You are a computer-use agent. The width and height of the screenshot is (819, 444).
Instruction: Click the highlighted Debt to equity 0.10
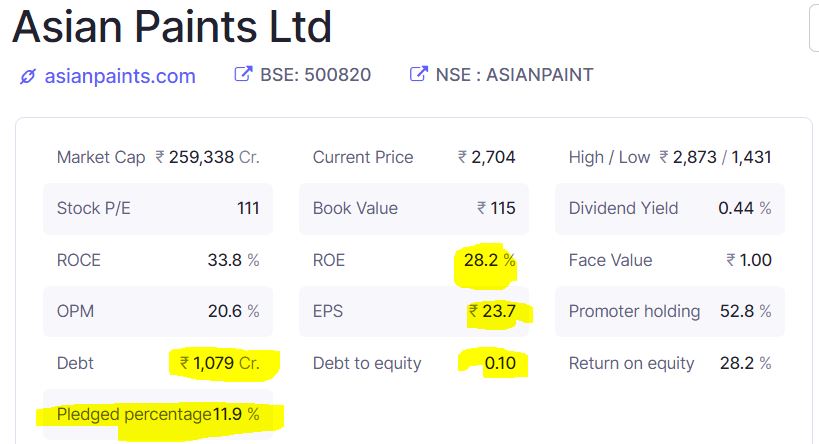point(498,363)
